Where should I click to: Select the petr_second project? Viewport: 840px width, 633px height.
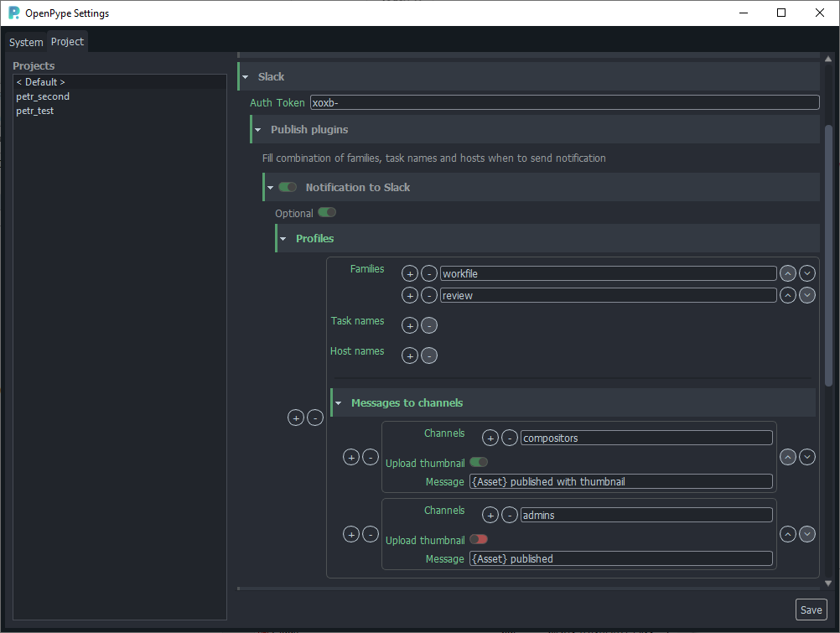(43, 96)
